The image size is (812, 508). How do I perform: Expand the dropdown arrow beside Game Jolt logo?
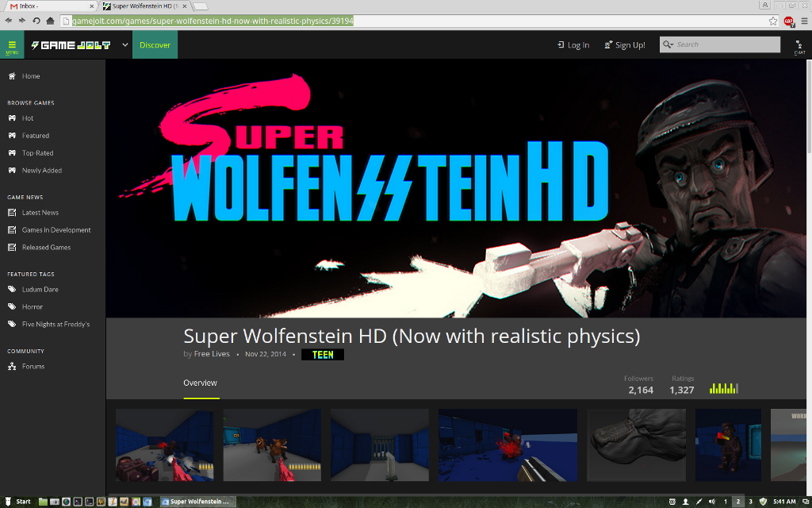[x=124, y=44]
